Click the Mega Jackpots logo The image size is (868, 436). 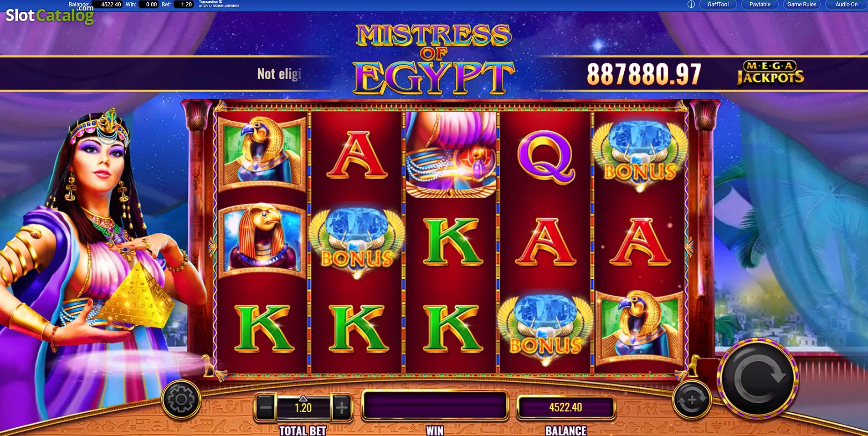click(770, 73)
